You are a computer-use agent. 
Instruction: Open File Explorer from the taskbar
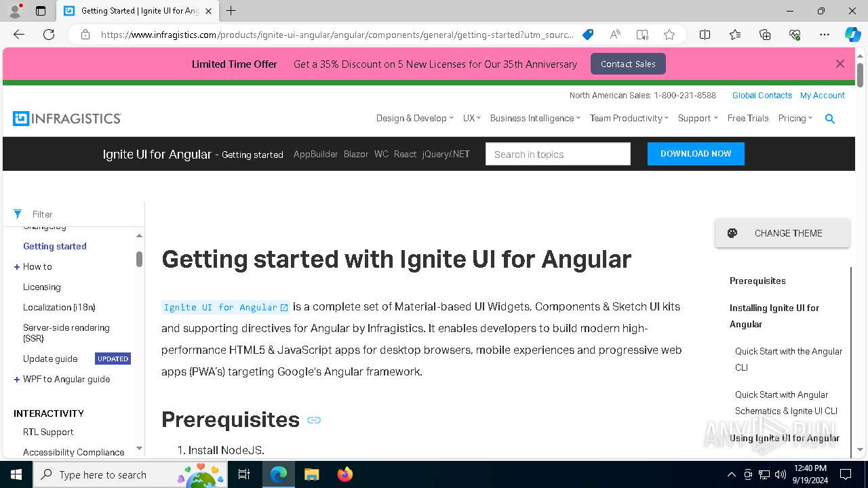(311, 474)
